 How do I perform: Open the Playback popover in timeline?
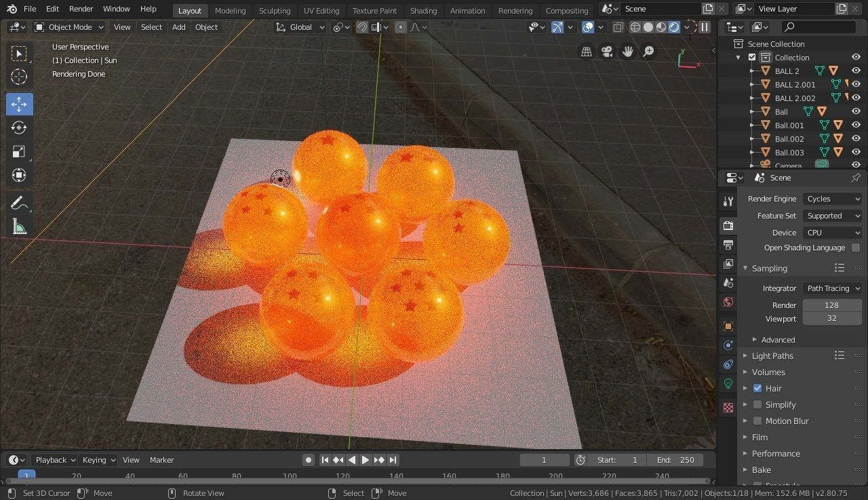point(54,460)
